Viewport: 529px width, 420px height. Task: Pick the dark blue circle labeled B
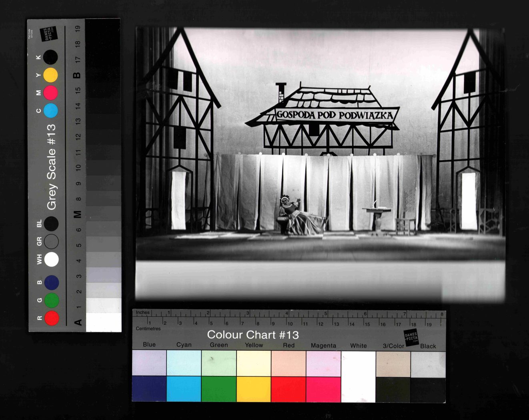tap(52, 283)
